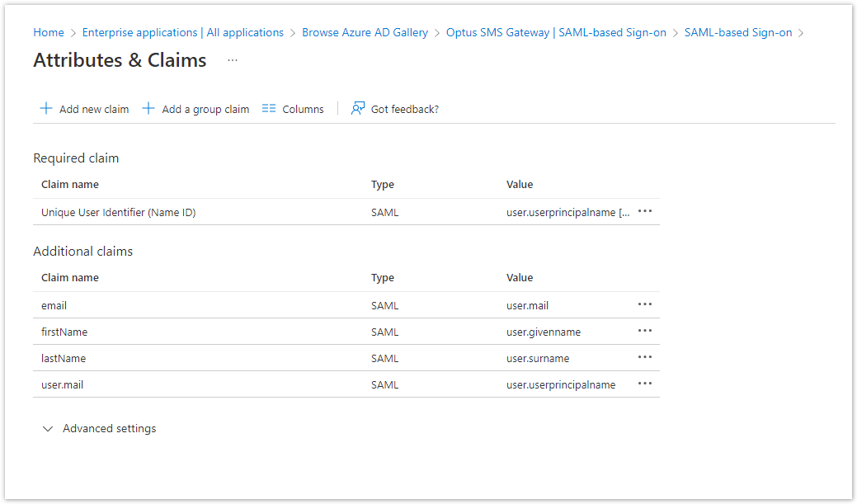Click the plus icon for Add a group claim

pyautogui.click(x=148, y=109)
